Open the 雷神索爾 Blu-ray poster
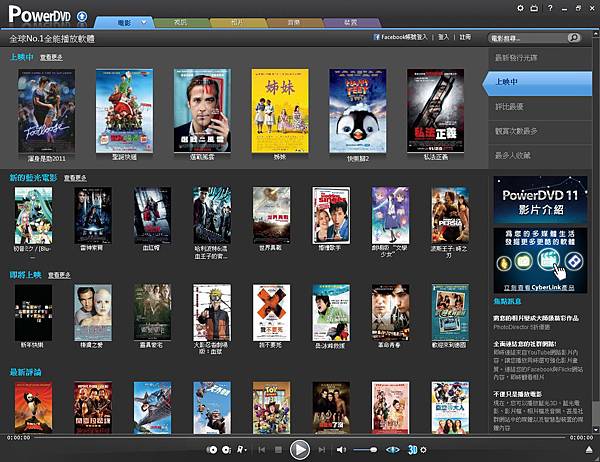The height and width of the screenshot is (462, 600). click(93, 215)
